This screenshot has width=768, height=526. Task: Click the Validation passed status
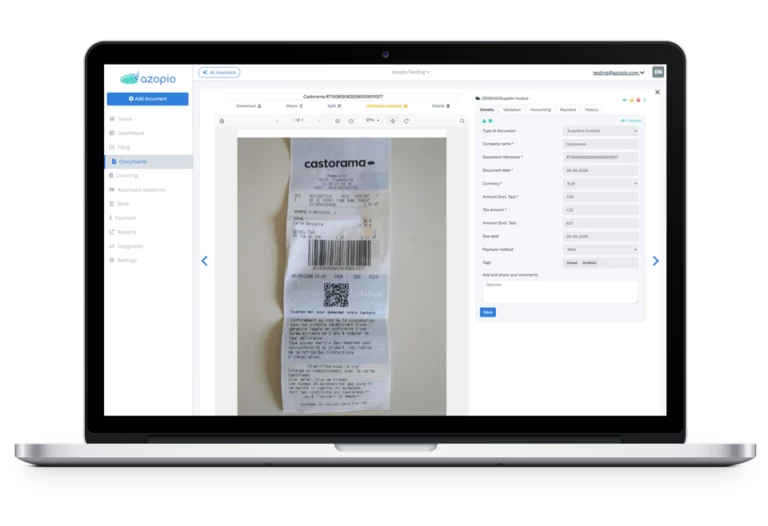(x=387, y=106)
